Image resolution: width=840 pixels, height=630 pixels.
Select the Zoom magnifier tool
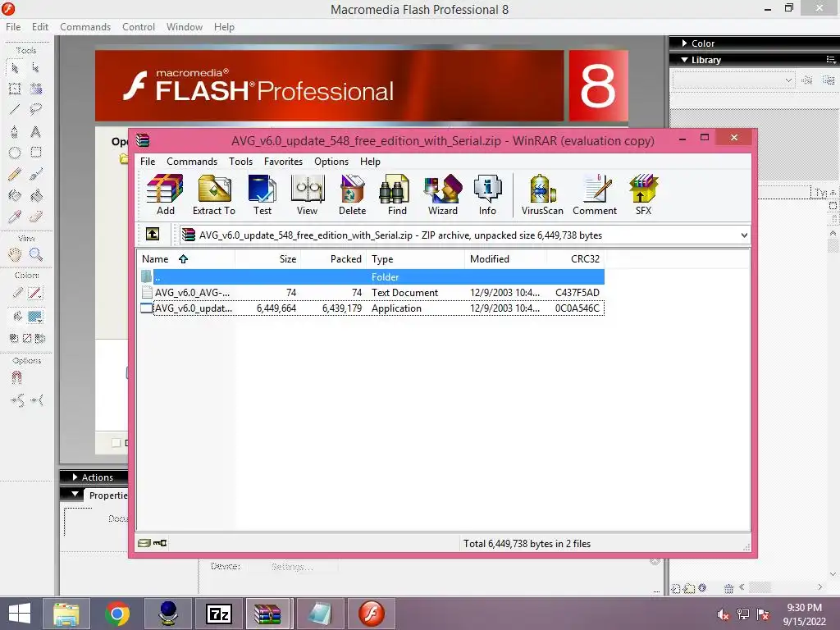coord(36,254)
